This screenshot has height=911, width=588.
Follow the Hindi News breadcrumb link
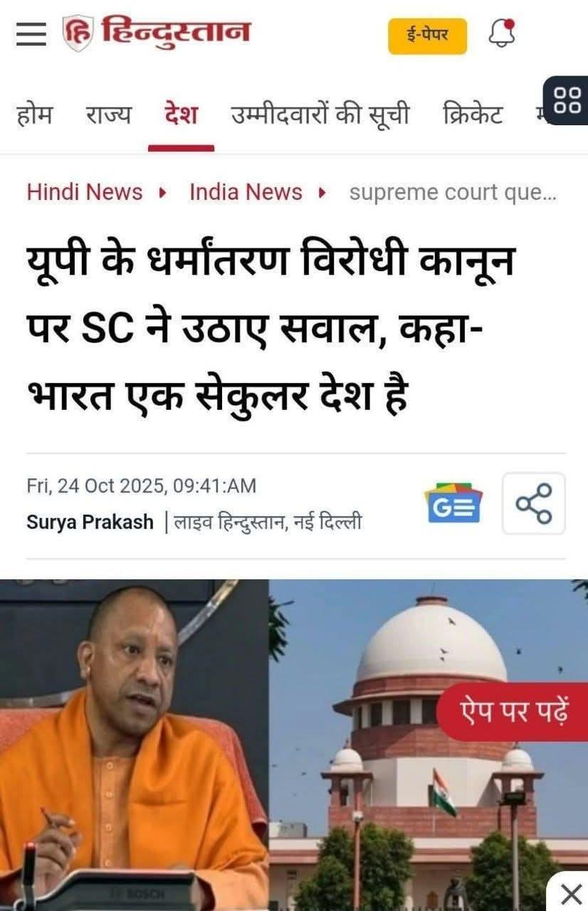click(85, 192)
